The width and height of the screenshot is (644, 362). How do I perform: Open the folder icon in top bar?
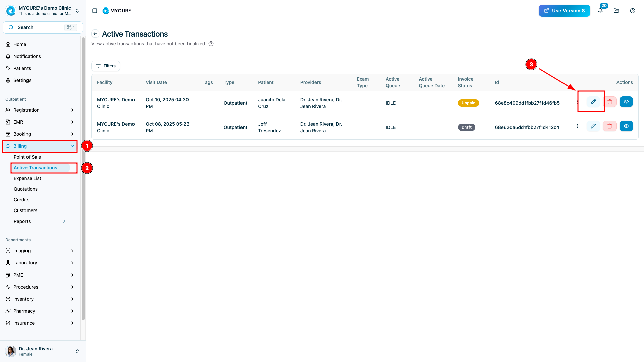pos(616,11)
